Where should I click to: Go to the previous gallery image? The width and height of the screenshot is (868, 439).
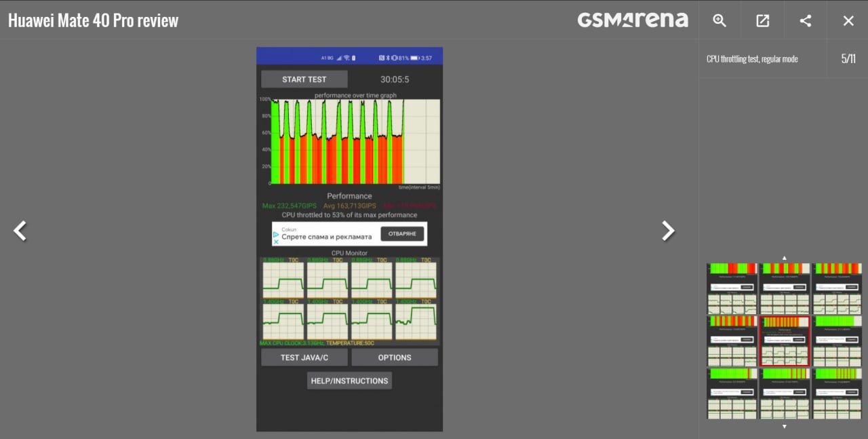point(20,231)
